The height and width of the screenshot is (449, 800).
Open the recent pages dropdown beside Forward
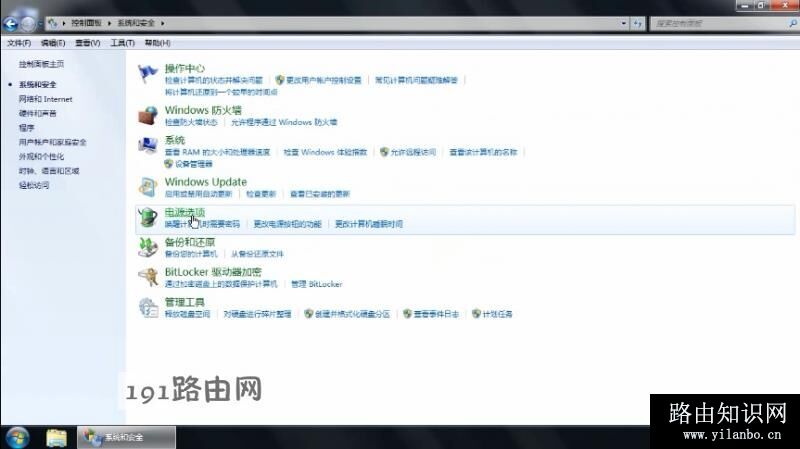(40, 23)
